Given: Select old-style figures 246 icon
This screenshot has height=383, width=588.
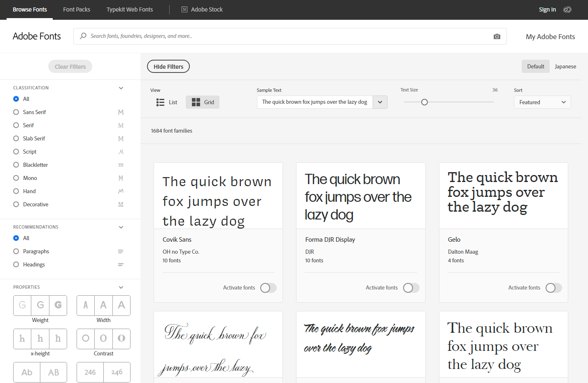Looking at the screenshot, I should click(117, 372).
